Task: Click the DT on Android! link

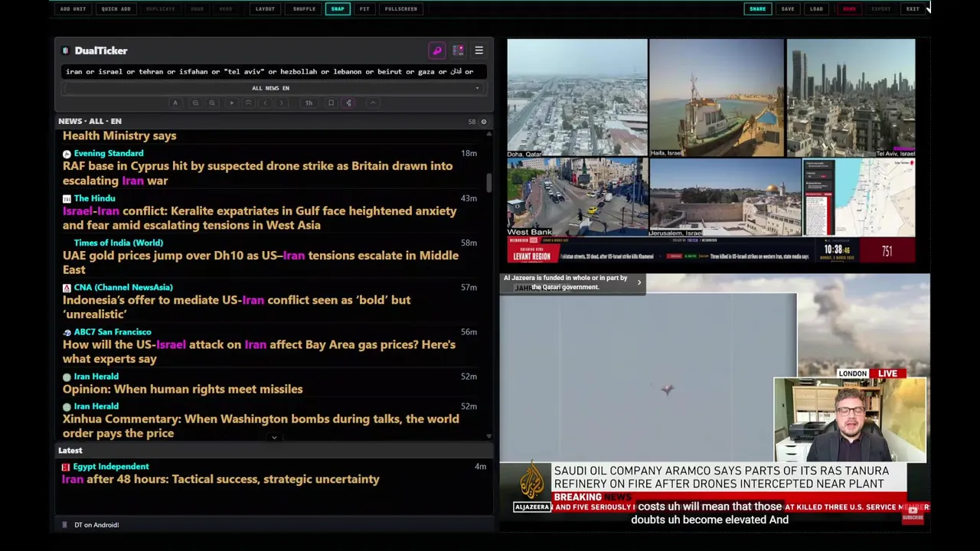Action: [x=96, y=525]
